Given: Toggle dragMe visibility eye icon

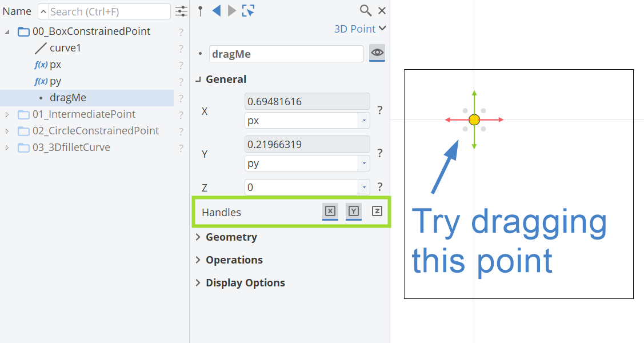Looking at the screenshot, I should coord(377,53).
